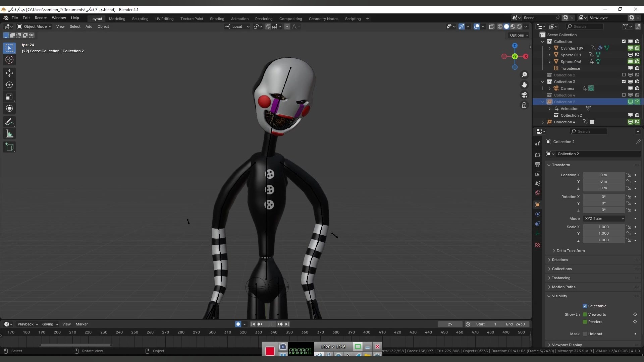Open the Scene properties tab

(x=538, y=183)
